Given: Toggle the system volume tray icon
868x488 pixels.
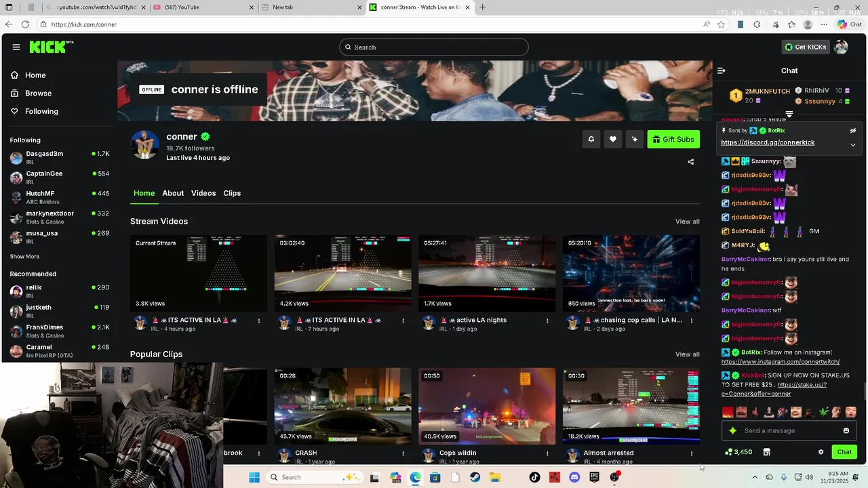Looking at the screenshot, I should [809, 477].
